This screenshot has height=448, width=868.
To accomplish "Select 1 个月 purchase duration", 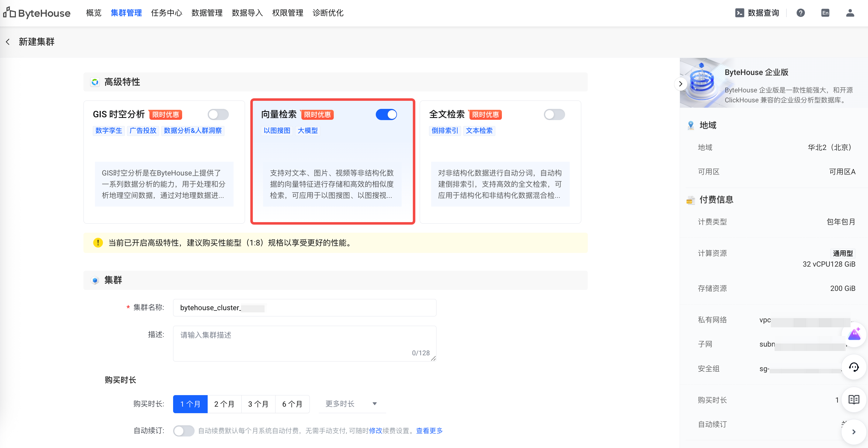I will pos(190,404).
